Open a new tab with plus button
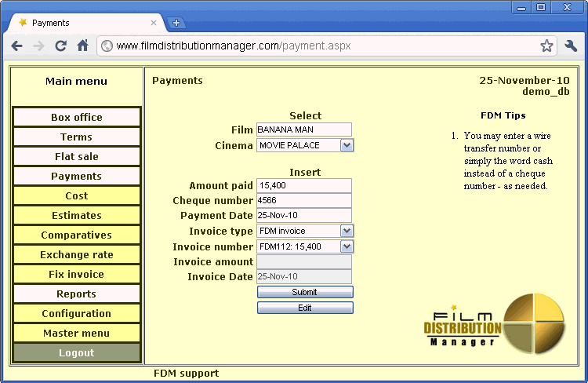The image size is (588, 383). click(176, 23)
